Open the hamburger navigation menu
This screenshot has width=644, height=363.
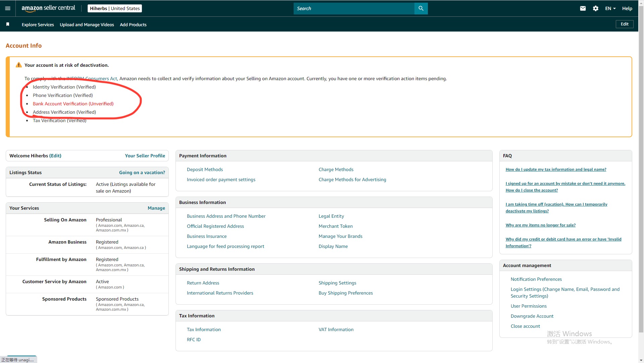point(8,8)
